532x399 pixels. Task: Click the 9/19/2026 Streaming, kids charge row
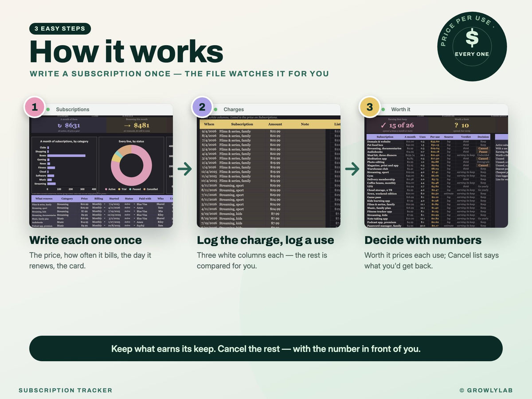tap(262, 214)
